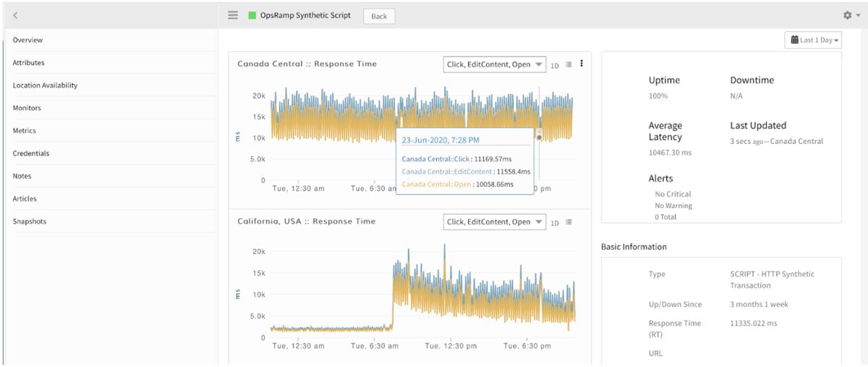This screenshot has width=868, height=367.
Task: Click the SCRIPT - HTTP Synthetic Transaction type value
Action: click(x=772, y=279)
